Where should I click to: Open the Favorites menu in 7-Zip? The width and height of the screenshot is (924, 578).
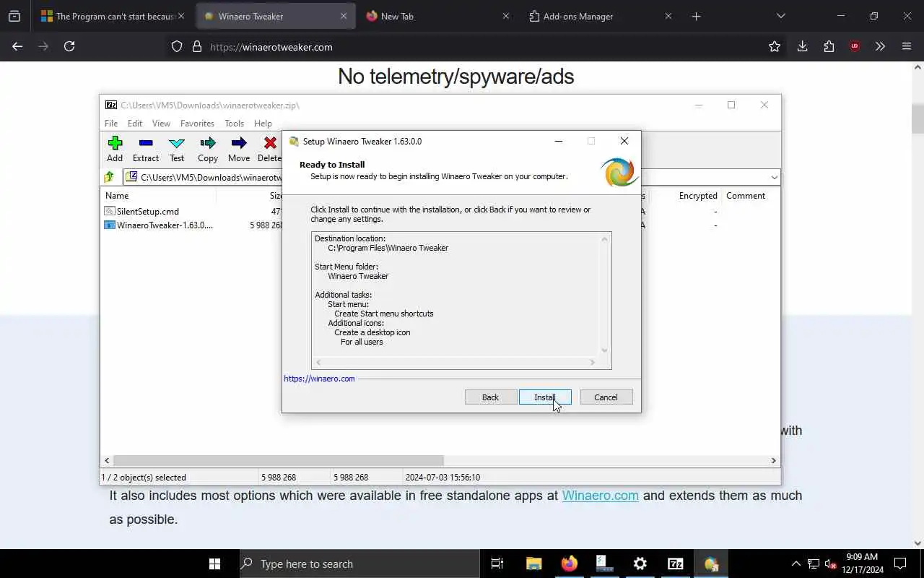(x=197, y=124)
